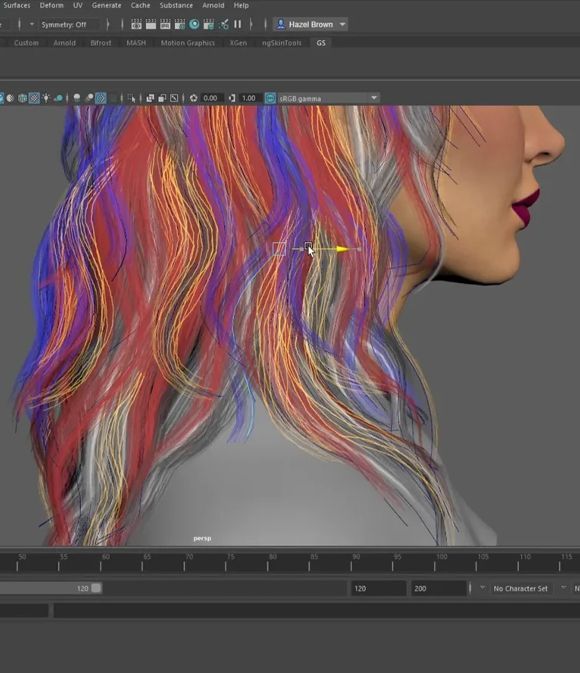Click the Gamma reset icon
The image size is (580, 673).
[x=232, y=98]
